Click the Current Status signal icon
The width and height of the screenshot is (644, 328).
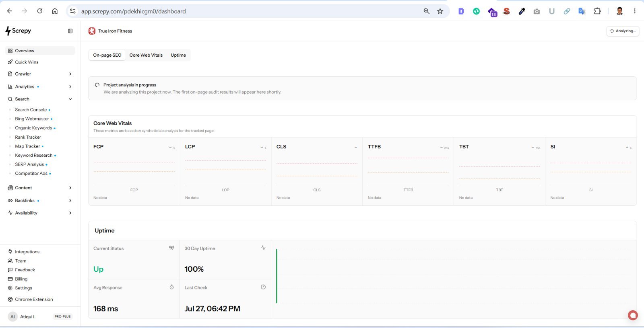pos(171,248)
